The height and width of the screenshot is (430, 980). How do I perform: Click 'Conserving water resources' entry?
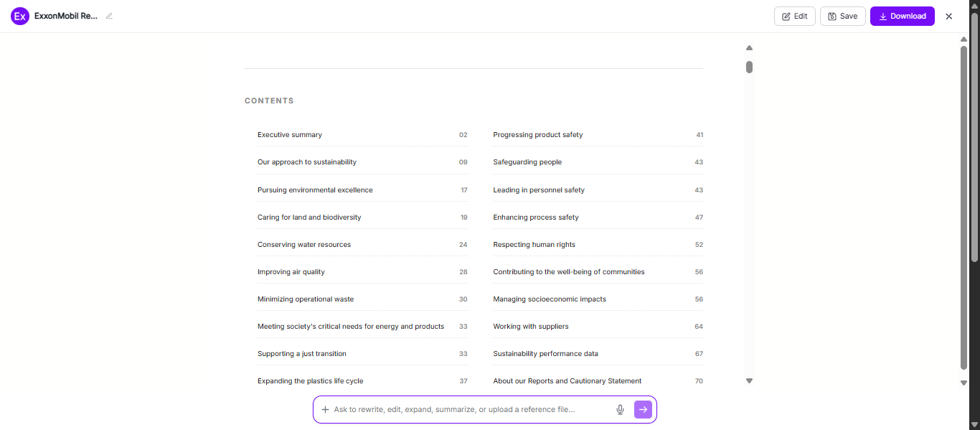(304, 245)
